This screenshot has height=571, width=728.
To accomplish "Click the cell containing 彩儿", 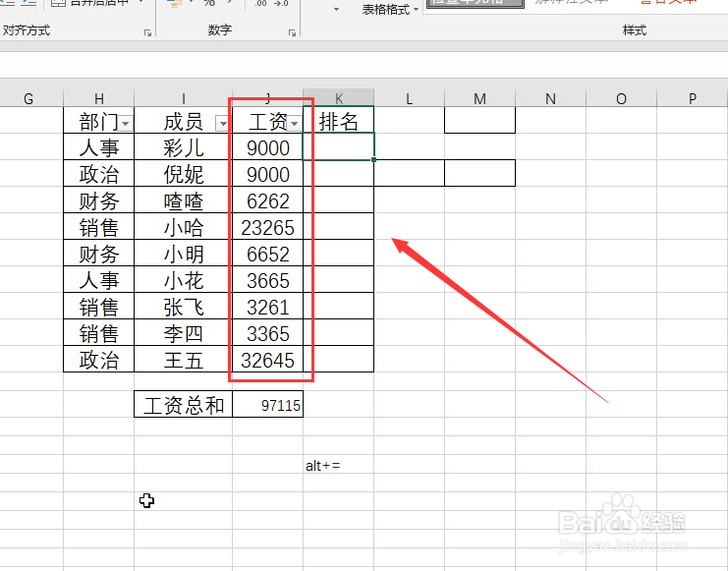I will click(x=184, y=147).
